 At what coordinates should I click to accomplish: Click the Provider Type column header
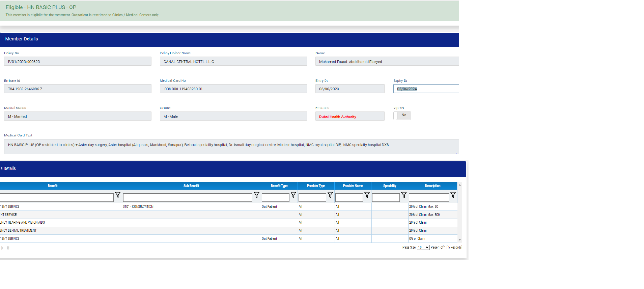coord(316,186)
